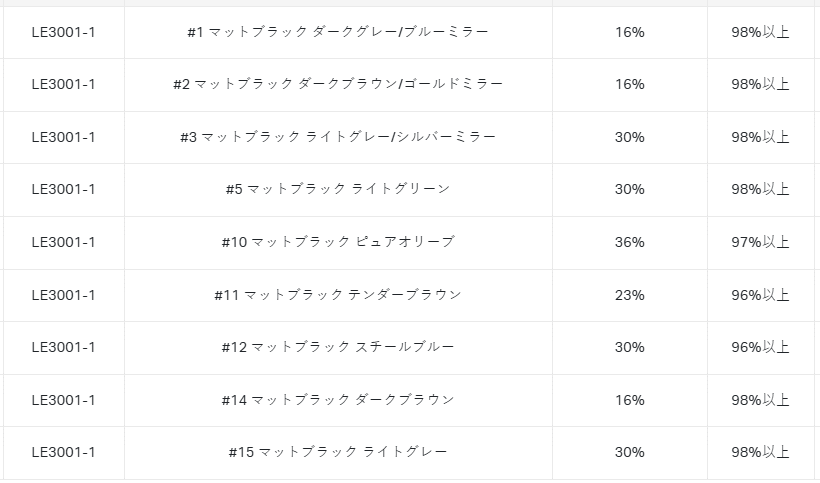Click the #5 マットブラック ライトグリーン cell
Image resolution: width=820 pixels, height=483 pixels.
click(x=338, y=190)
